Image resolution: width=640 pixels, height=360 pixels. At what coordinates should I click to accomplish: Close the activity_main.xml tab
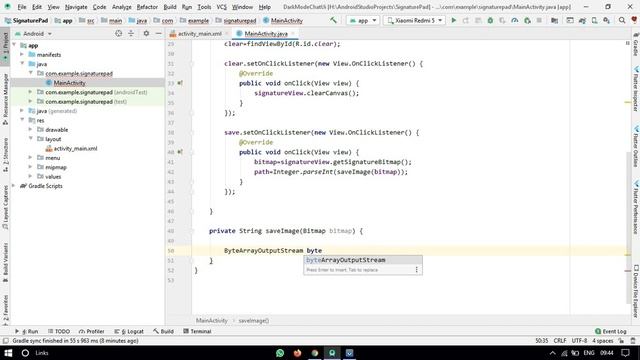pos(227,34)
